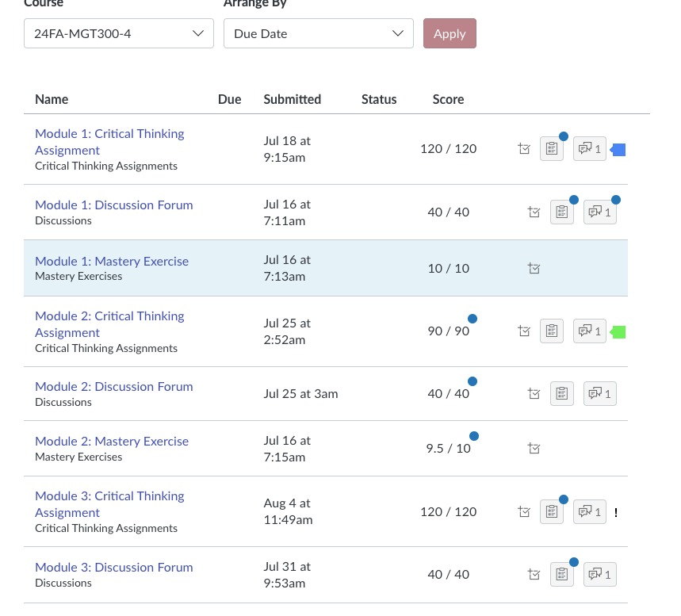681x616 pixels.
Task: Open the Course dropdown showing 24FA-MGT300-4
Action: (119, 33)
